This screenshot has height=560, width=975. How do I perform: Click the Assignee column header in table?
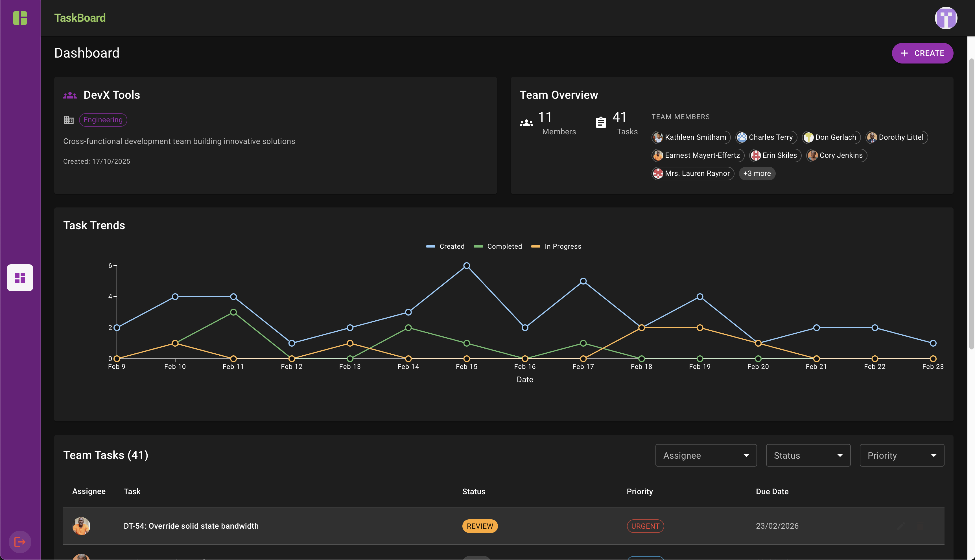tap(89, 491)
